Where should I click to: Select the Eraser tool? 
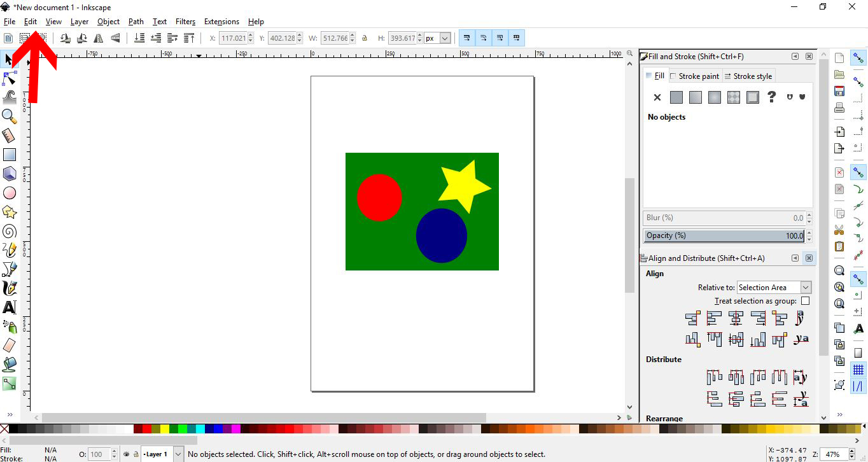[x=10, y=346]
